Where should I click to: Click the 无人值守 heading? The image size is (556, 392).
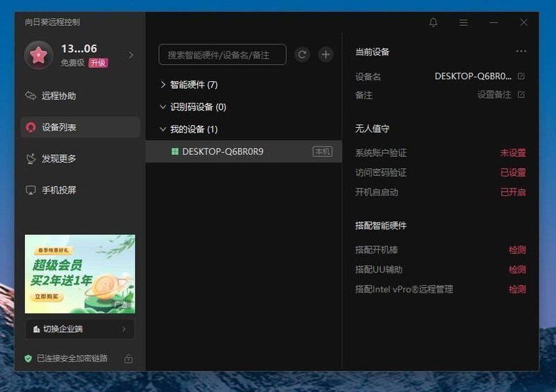point(373,129)
